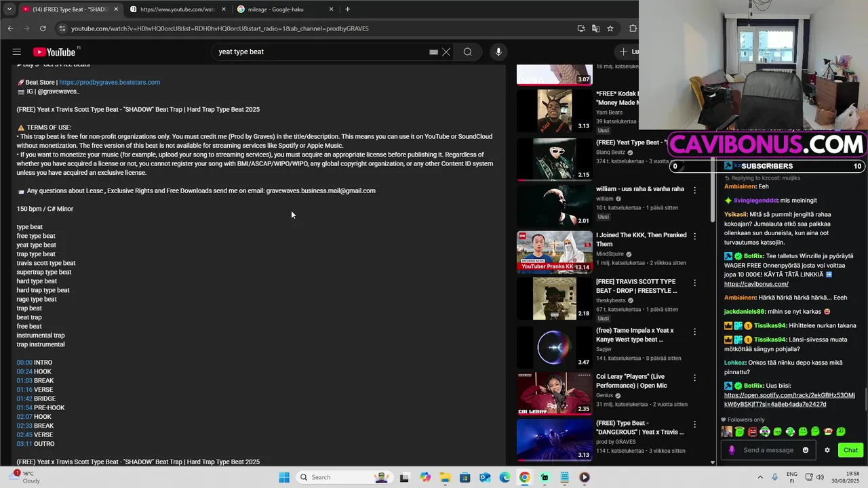Switch to the mileage - Google-haku tab
The width and height of the screenshot is (868, 488).
point(285,9)
